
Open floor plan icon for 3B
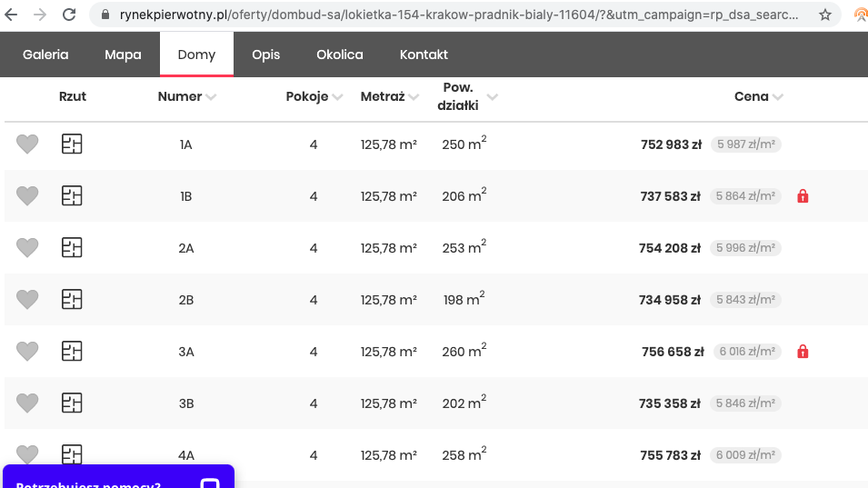72,403
